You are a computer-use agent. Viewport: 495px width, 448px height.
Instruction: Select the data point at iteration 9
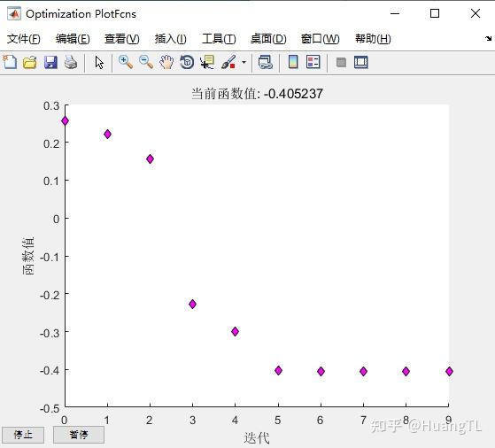tap(449, 371)
